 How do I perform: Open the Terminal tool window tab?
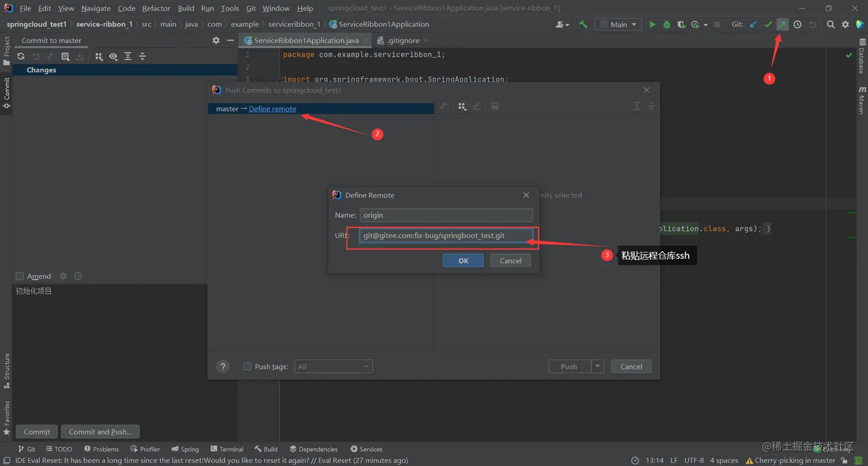[x=227, y=449]
